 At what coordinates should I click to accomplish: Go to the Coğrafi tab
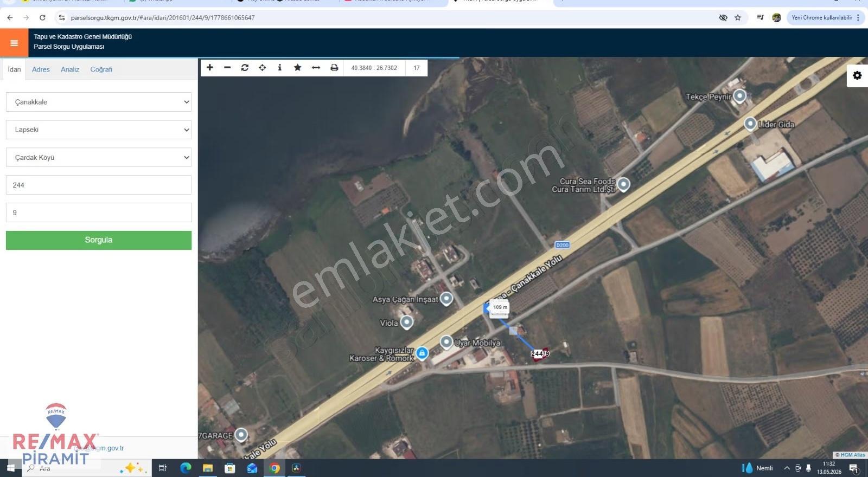(101, 69)
